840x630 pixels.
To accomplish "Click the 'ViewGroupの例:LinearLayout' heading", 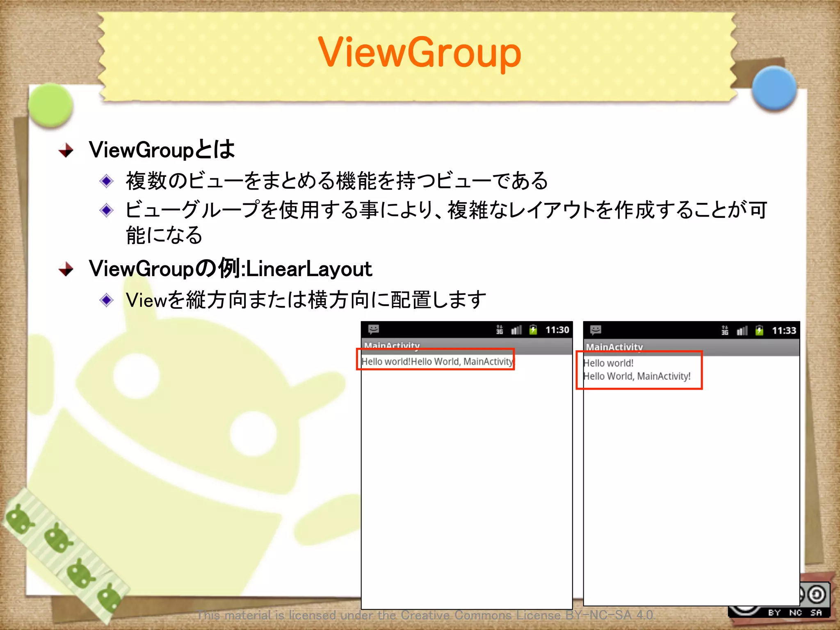I will pos(231,269).
